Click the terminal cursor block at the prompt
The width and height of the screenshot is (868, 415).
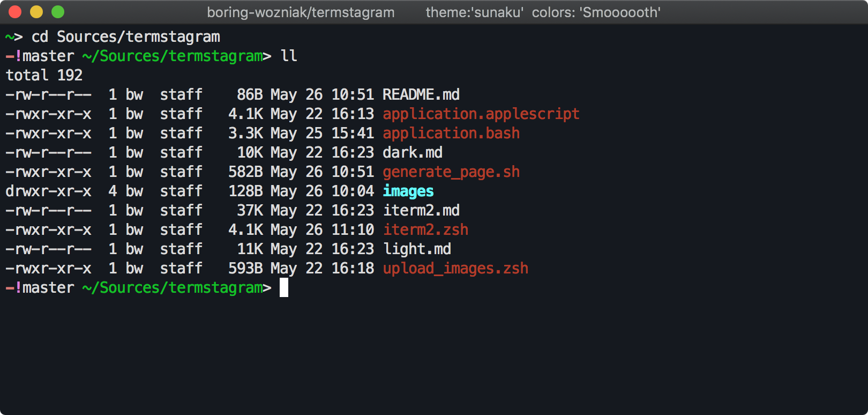[284, 287]
